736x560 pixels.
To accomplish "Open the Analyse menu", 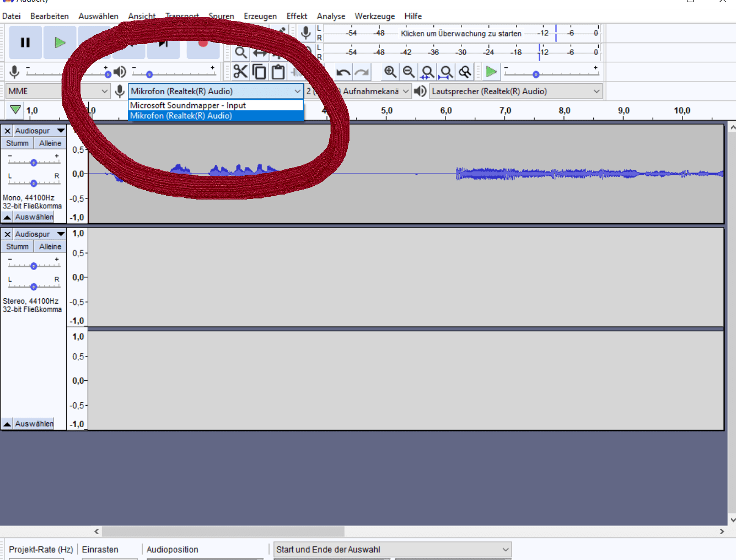I will click(331, 16).
